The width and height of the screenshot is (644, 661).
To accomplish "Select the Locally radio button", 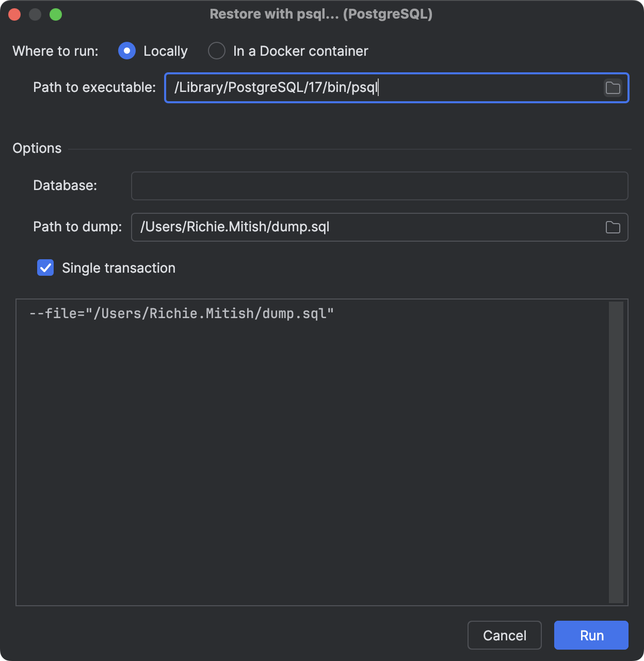I will 126,51.
